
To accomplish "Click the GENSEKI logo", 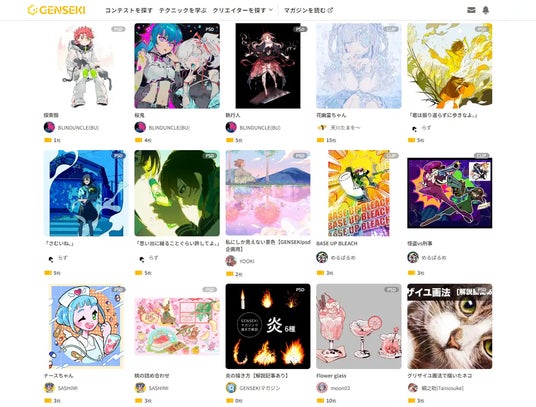I will tap(56, 10).
